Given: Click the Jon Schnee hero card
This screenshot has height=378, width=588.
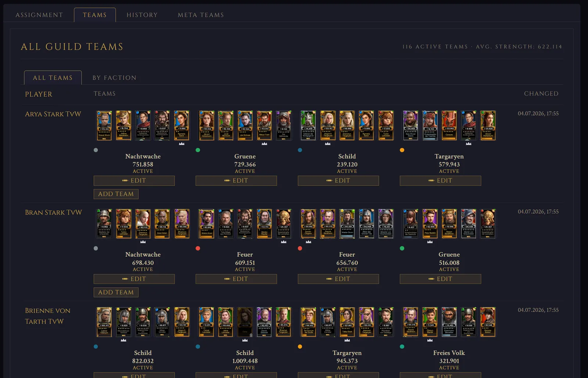Looking at the screenshot, I should tap(245, 125).
